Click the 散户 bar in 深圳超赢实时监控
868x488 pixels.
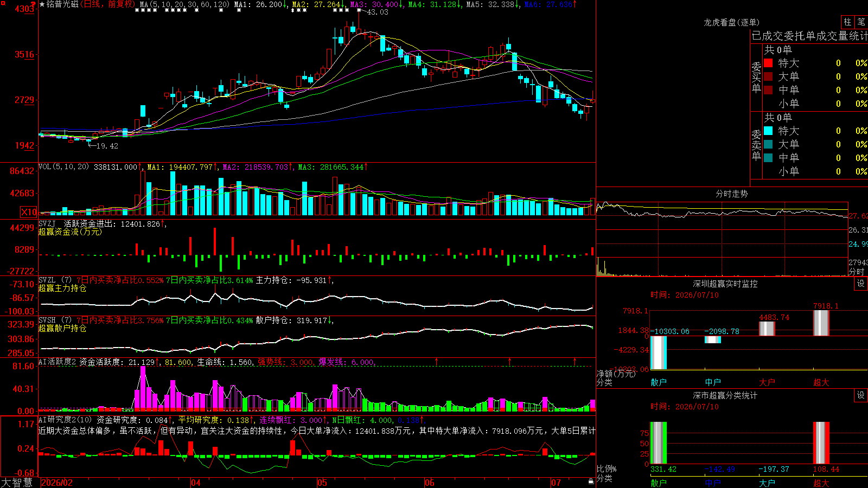(x=659, y=352)
